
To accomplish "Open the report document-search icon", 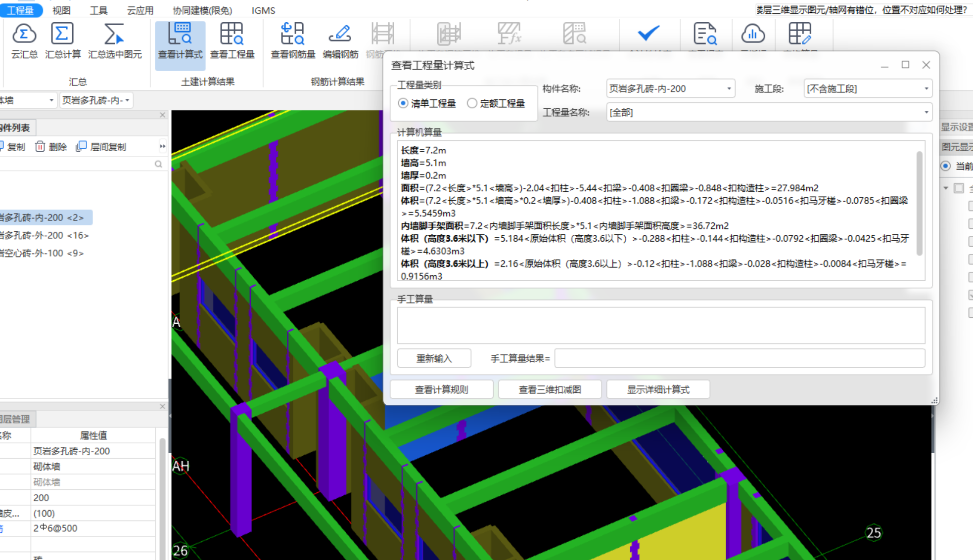I will click(x=705, y=34).
